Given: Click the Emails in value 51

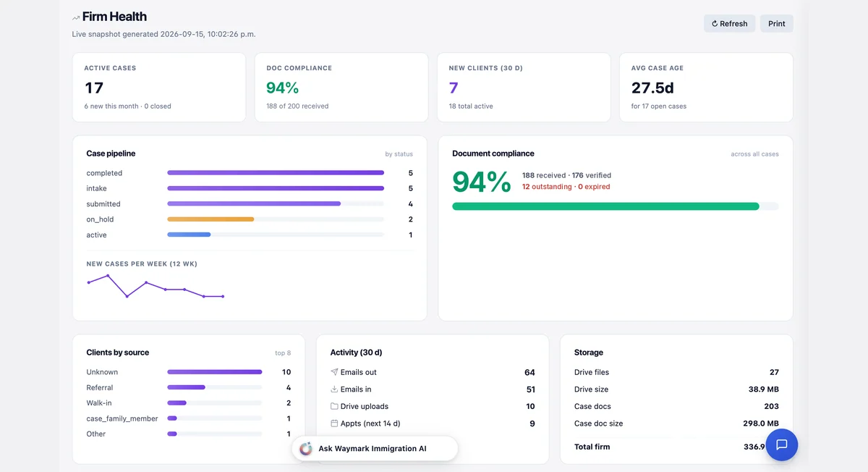Looking at the screenshot, I should [530, 389].
